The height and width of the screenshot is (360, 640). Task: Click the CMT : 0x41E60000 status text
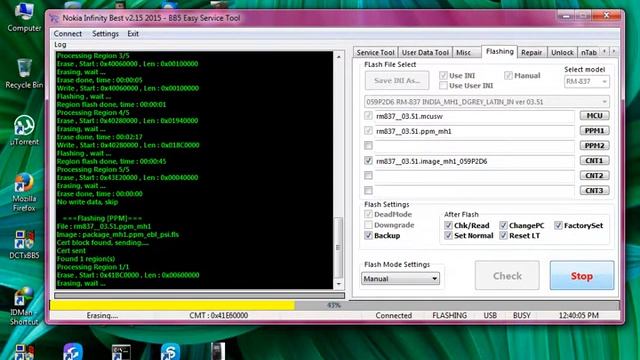218,316
